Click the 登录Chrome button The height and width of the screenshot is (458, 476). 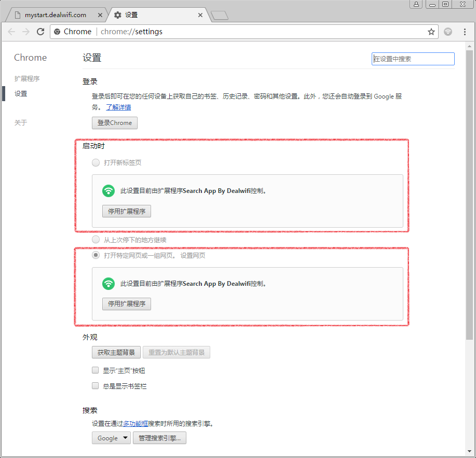(x=114, y=123)
